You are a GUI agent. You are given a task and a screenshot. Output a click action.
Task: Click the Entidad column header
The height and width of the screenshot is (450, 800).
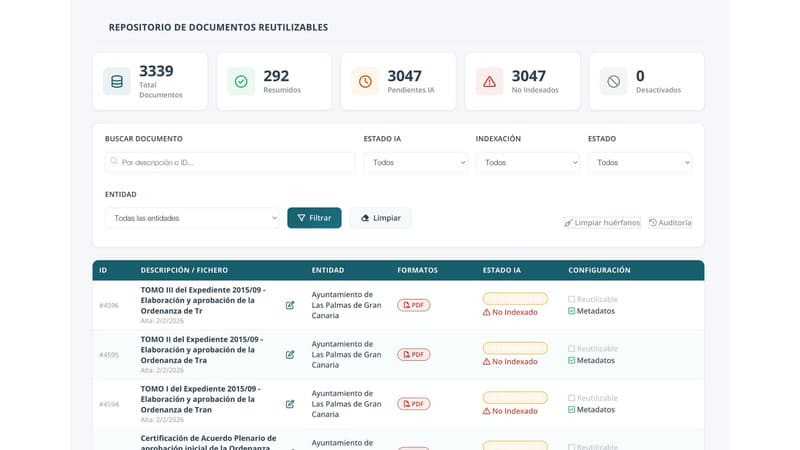coord(328,270)
